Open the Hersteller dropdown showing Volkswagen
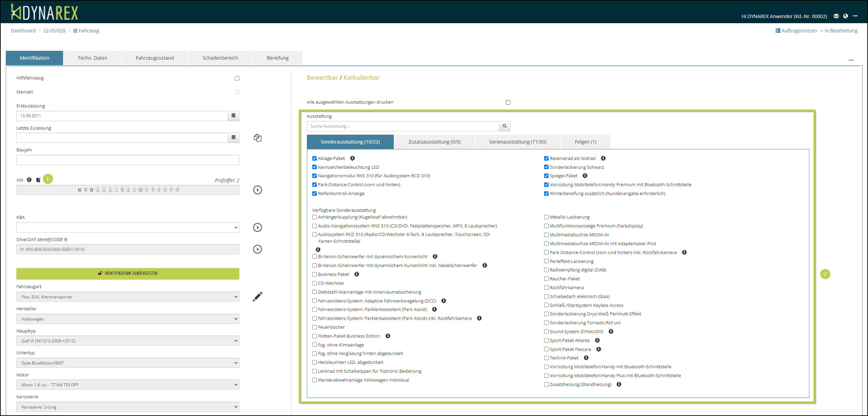Image resolution: width=868 pixels, height=416 pixels. 128,319
